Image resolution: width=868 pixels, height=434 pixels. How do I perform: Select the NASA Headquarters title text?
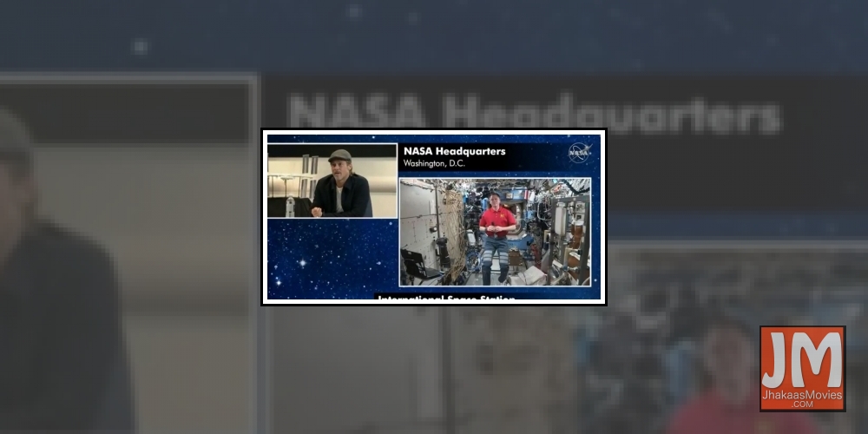[x=454, y=151]
